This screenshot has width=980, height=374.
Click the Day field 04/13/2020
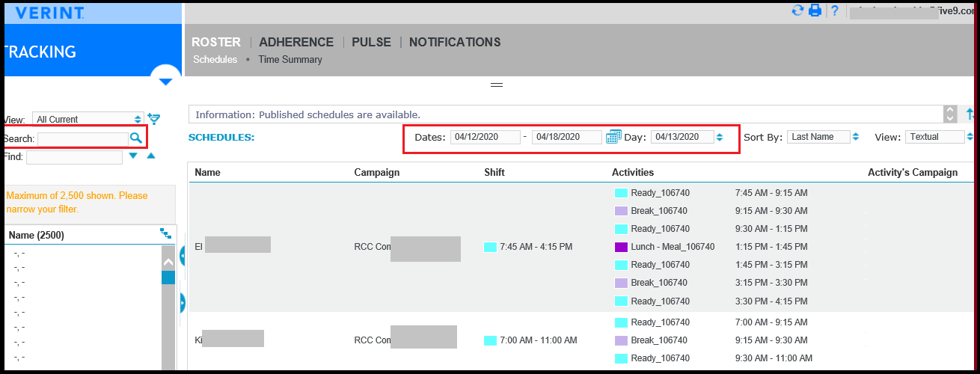[682, 137]
